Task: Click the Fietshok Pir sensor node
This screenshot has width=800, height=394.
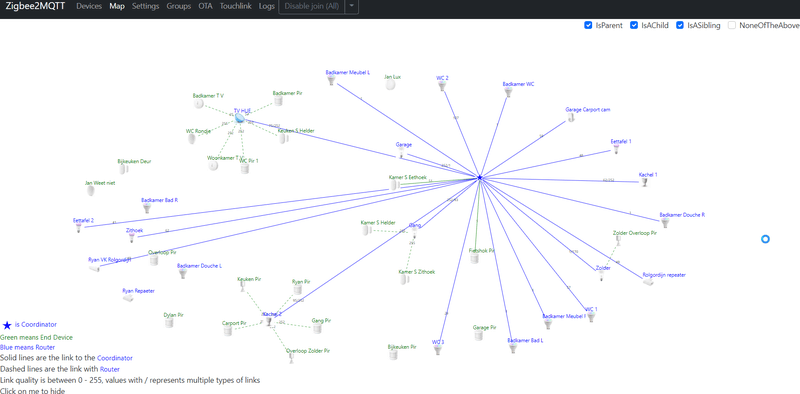Action: [x=474, y=259]
